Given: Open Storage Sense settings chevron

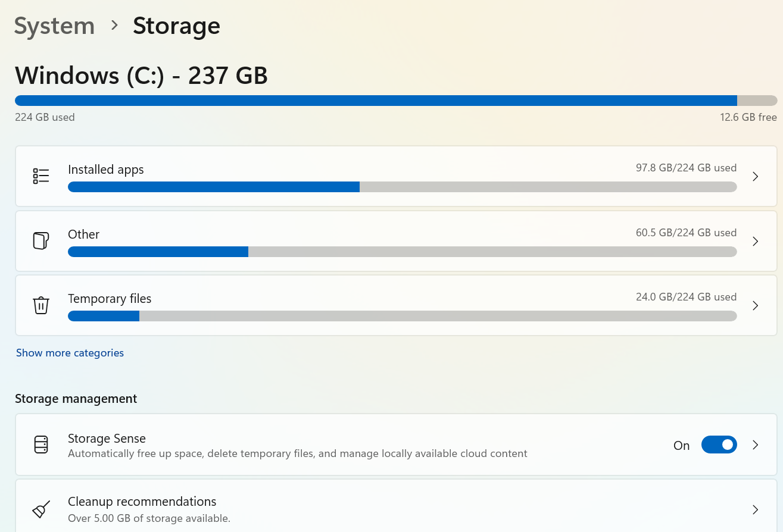Looking at the screenshot, I should pos(755,445).
